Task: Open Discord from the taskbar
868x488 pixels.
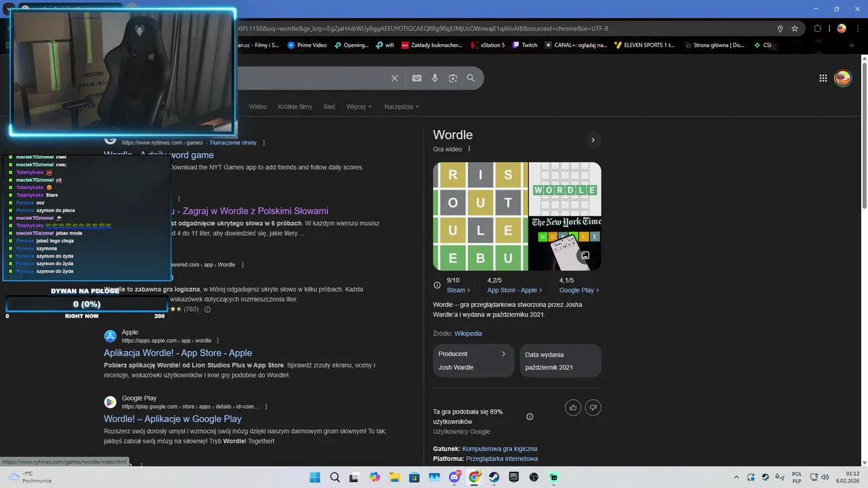Action: click(454, 477)
